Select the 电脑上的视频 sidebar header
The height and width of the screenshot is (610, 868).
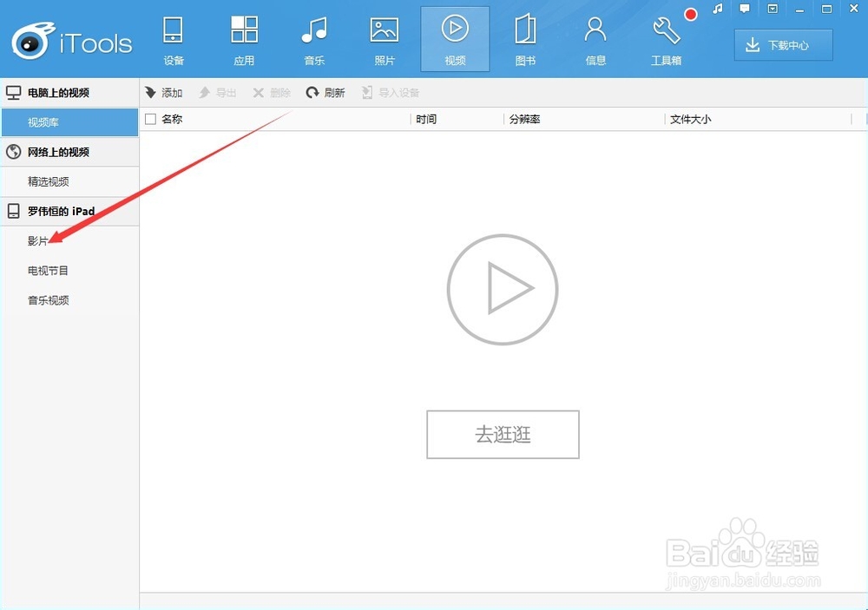coord(69,93)
